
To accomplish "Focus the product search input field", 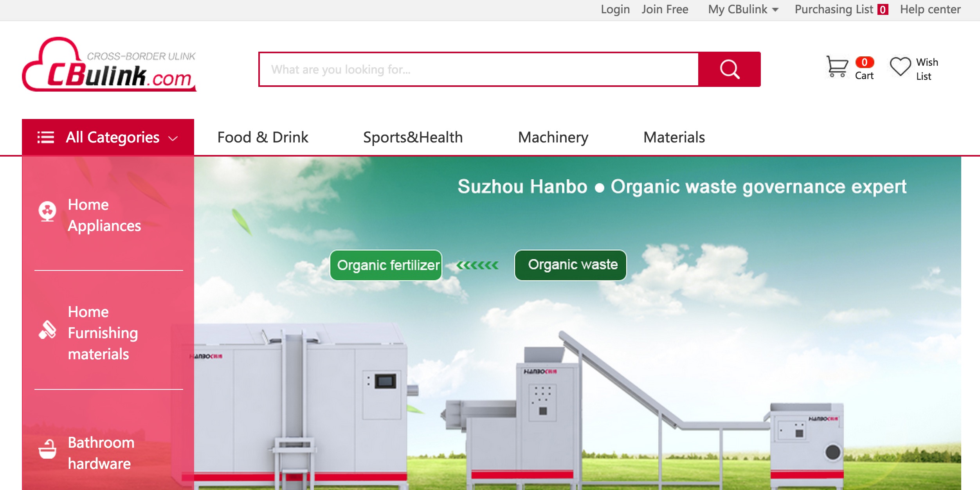I will point(479,69).
